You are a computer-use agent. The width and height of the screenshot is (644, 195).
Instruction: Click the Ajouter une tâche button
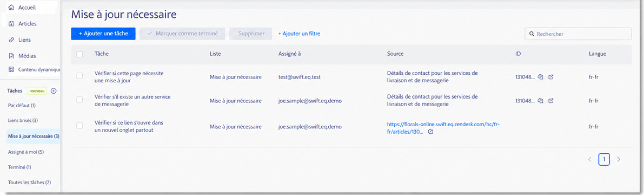tap(103, 34)
